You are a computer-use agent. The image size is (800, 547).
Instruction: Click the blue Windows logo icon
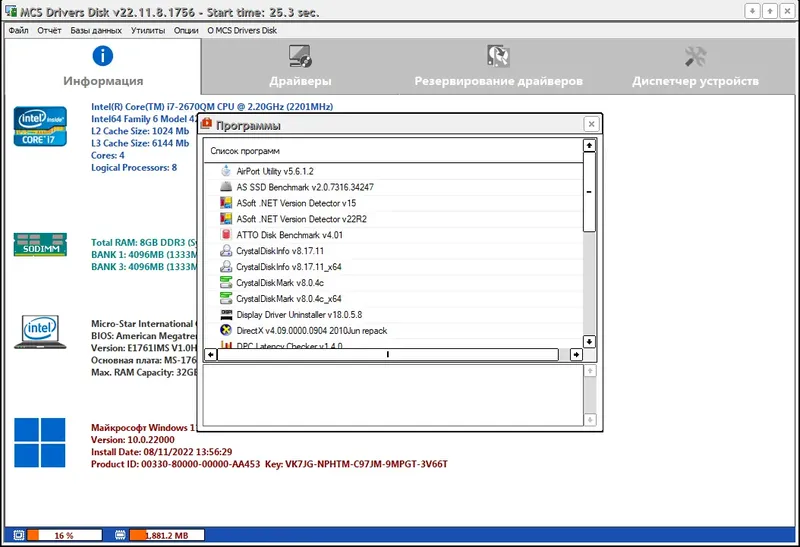point(40,442)
